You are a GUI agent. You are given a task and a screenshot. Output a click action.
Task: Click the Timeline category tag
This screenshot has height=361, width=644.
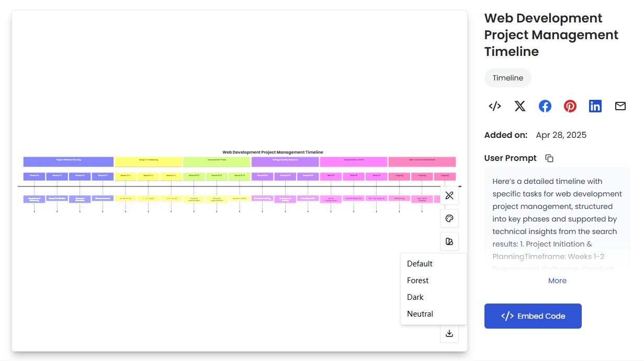tap(507, 78)
